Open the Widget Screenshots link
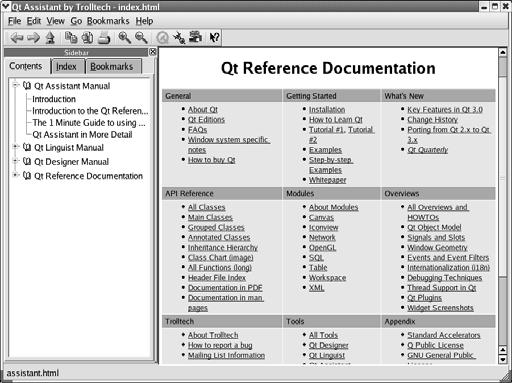 pyautogui.click(x=440, y=308)
